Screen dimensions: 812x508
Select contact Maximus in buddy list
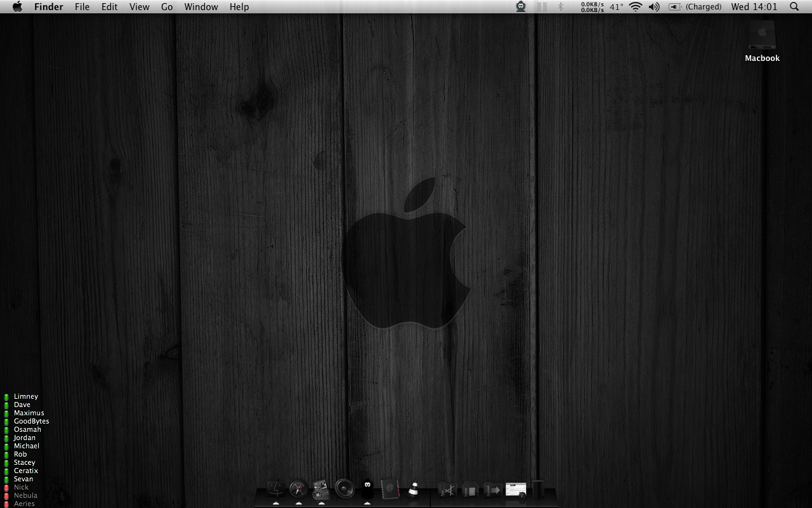(29, 413)
